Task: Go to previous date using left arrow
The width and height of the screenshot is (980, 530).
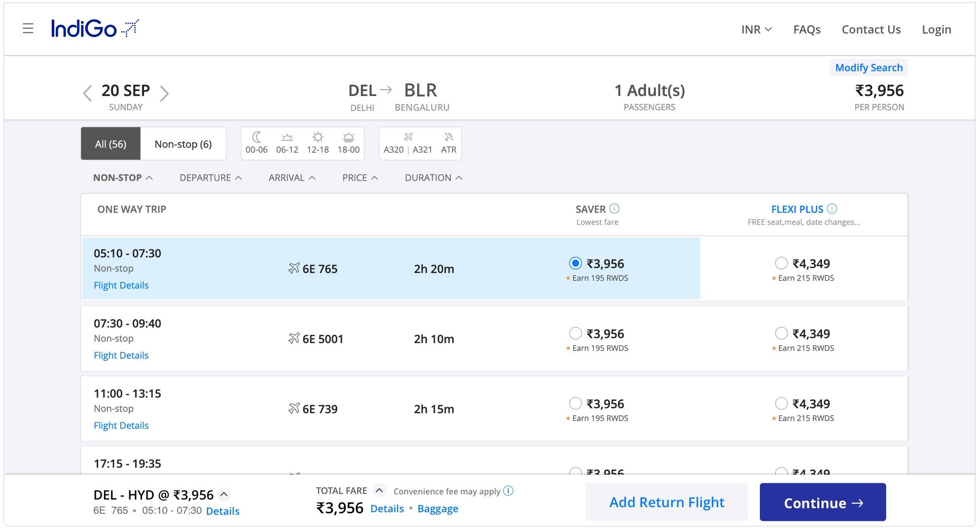Action: click(x=87, y=93)
